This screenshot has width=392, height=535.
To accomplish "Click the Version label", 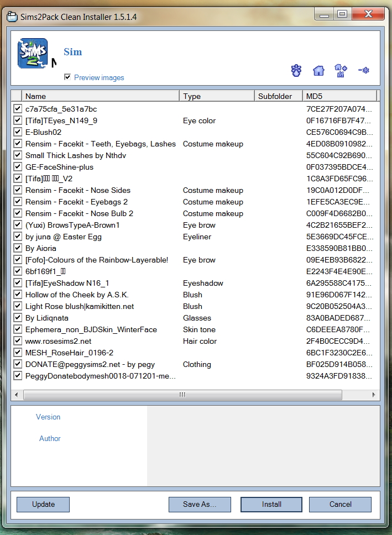I will pos(48,417).
